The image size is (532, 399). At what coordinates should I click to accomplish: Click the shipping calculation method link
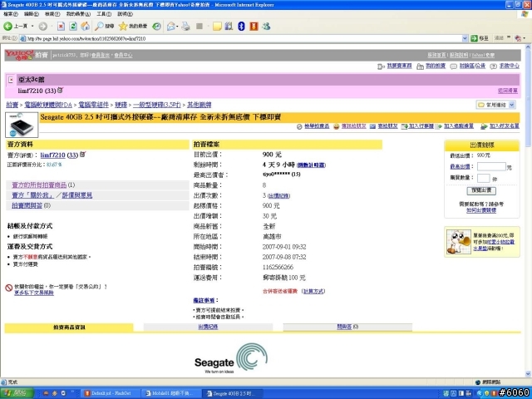(x=313, y=292)
